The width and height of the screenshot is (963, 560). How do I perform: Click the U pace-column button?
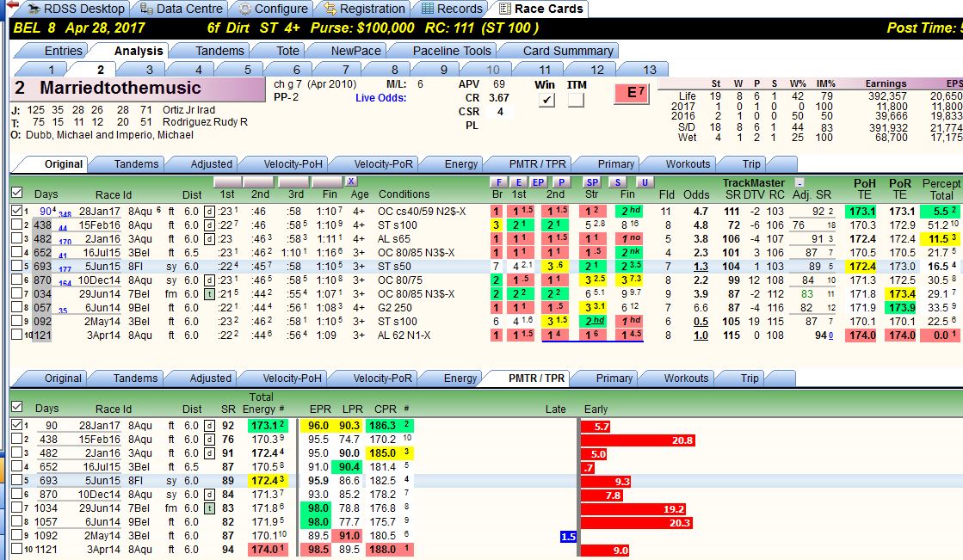pos(645,182)
